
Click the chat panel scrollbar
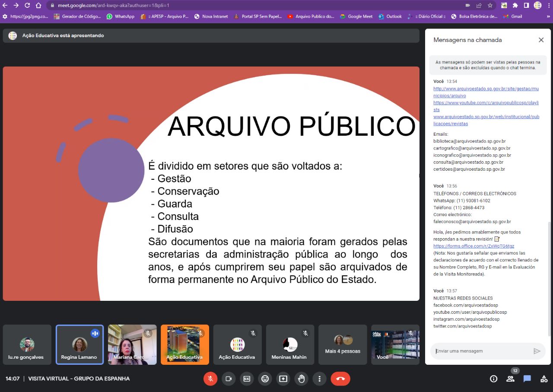click(x=550, y=279)
